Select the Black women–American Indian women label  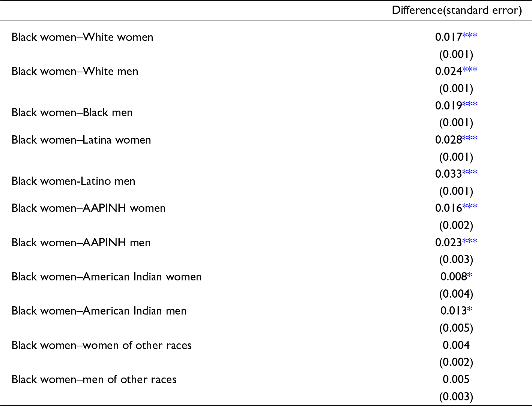click(107, 277)
